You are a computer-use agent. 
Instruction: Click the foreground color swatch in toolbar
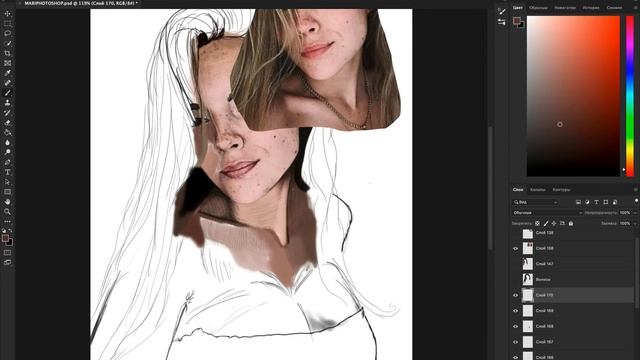5,238
